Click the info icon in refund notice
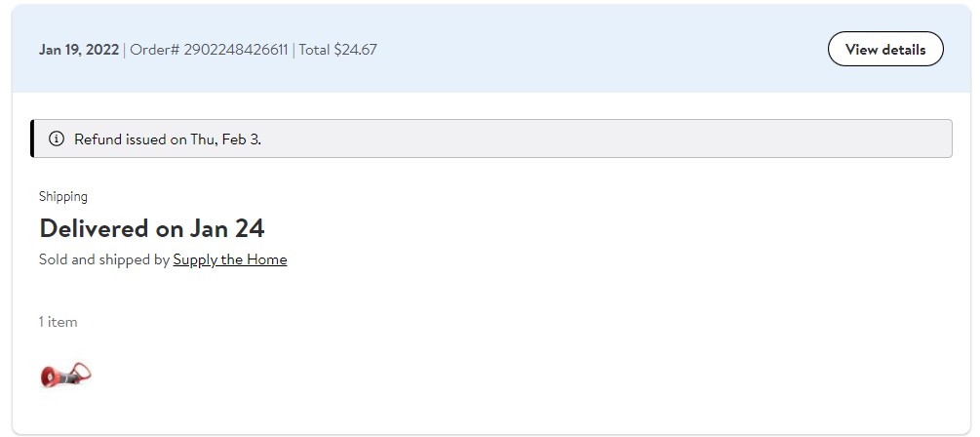980x437 pixels. [x=57, y=139]
